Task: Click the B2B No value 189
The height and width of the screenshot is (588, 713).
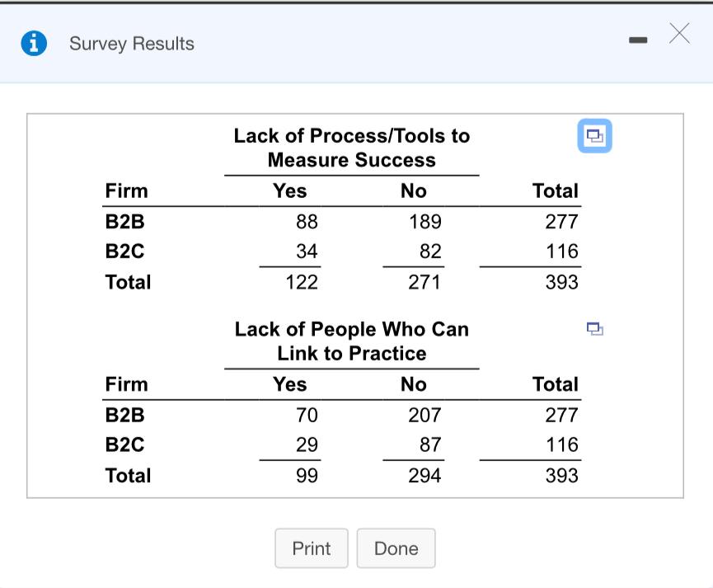Action: (425, 222)
